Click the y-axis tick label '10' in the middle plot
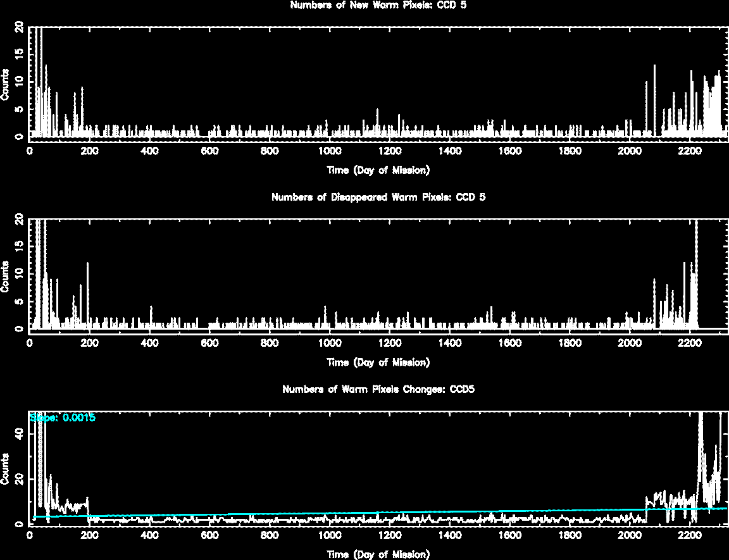729x560 pixels. click(19, 274)
